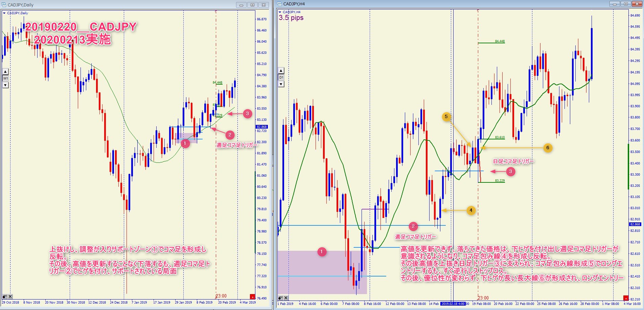
Task: Click the highlighted 2019.02.18 4:00 time label
Action: tap(453, 304)
